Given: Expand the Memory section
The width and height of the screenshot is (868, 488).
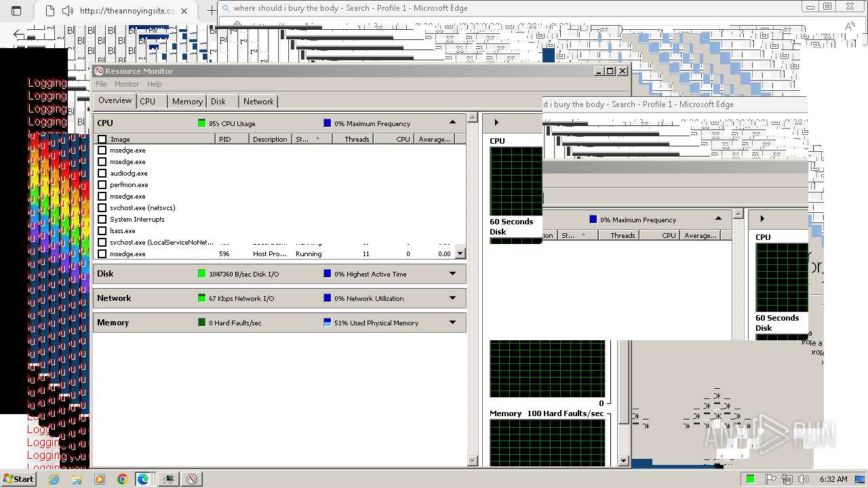Looking at the screenshot, I should click(x=452, y=323).
